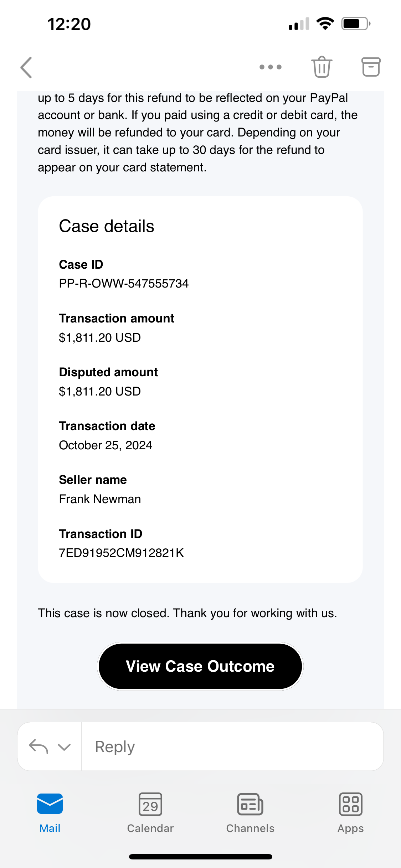Tap the Disputed amount value

pyautogui.click(x=100, y=392)
